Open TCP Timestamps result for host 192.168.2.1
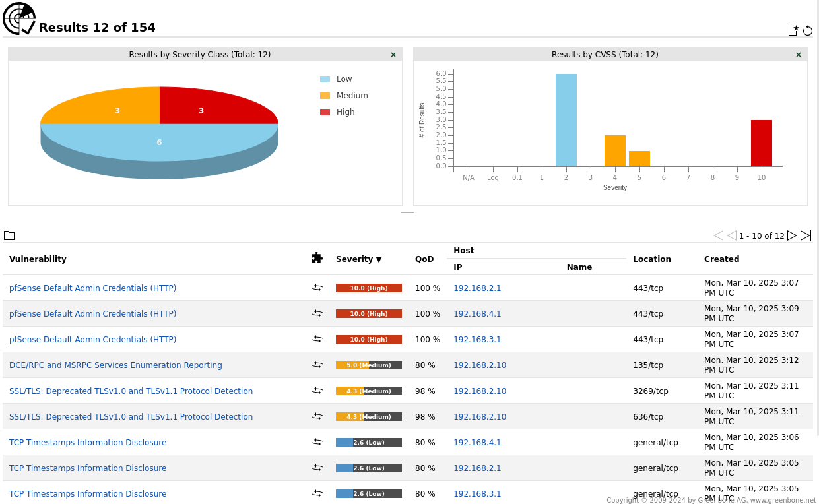 [x=88, y=468]
